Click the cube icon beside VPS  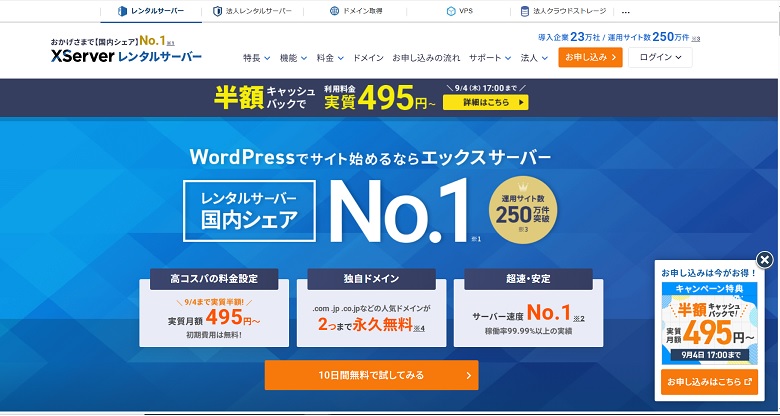pyautogui.click(x=451, y=11)
